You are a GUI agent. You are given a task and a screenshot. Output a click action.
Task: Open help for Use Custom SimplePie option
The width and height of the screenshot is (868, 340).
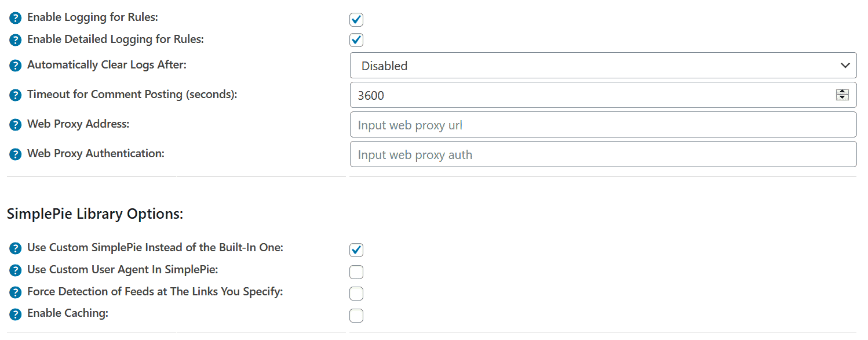(x=16, y=248)
